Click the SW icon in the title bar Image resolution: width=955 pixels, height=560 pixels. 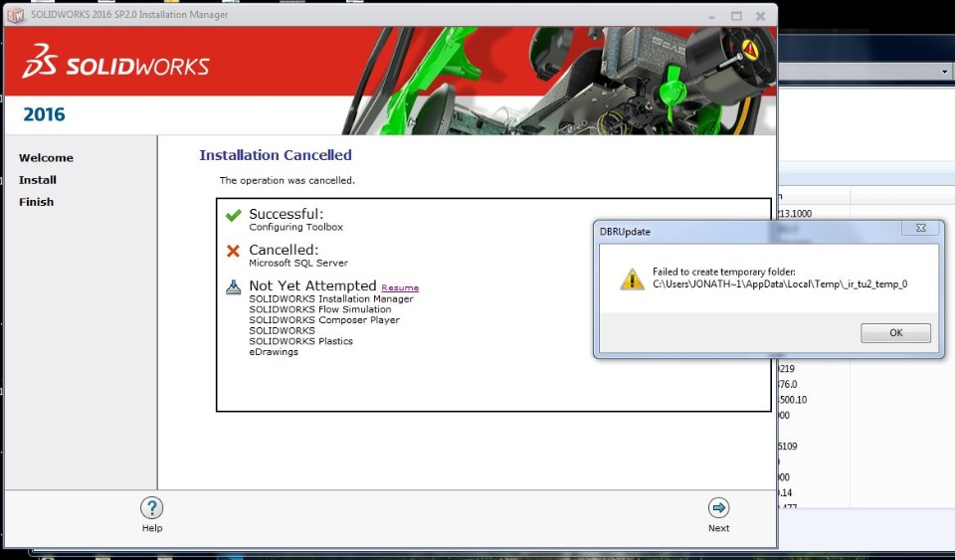[15, 15]
